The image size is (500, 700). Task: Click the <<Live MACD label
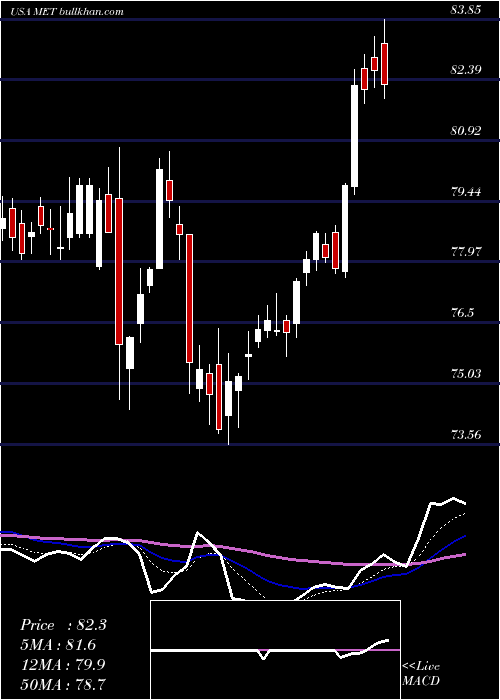421,673
